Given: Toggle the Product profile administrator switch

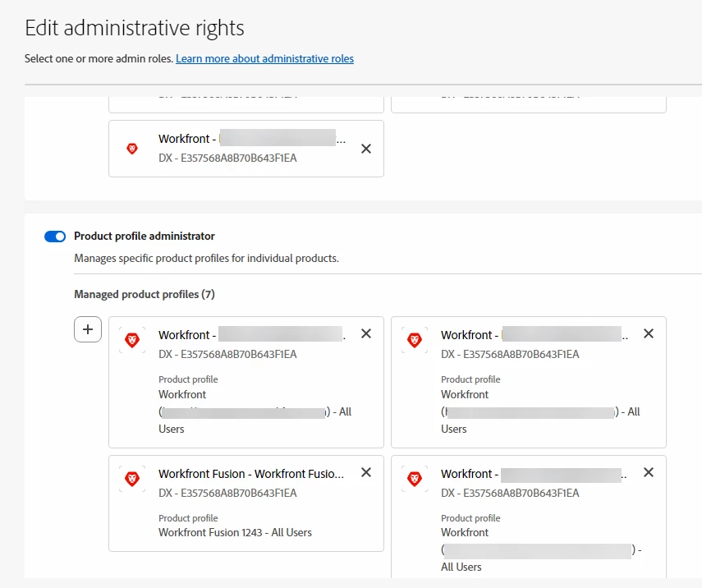Looking at the screenshot, I should (x=55, y=237).
